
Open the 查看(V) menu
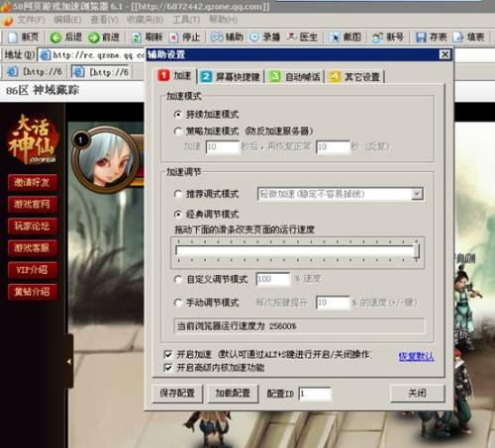tap(104, 20)
